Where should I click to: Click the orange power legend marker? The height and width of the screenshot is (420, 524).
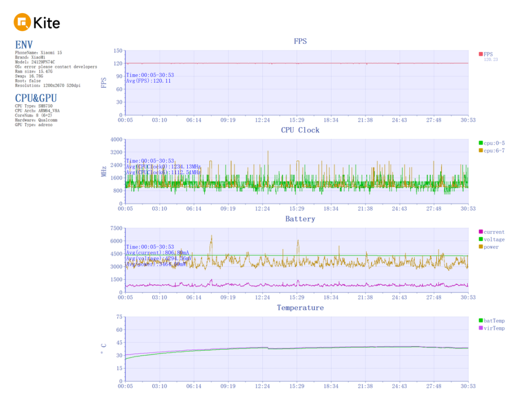(480, 247)
